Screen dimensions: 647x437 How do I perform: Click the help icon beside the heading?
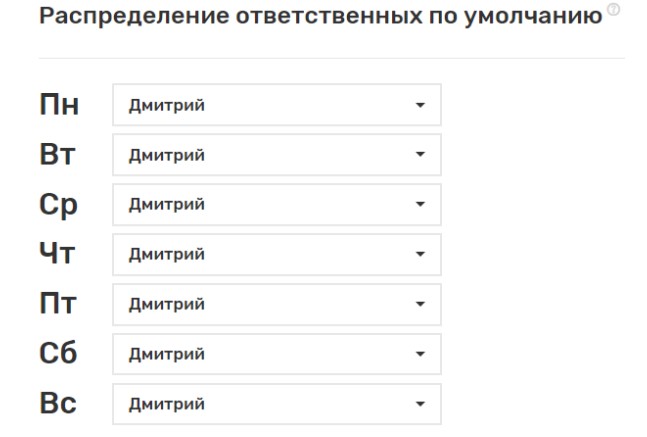(x=613, y=11)
